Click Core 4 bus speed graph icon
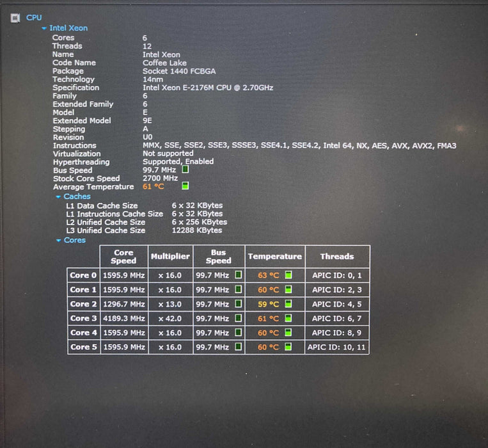The image size is (488, 448). coord(239,333)
